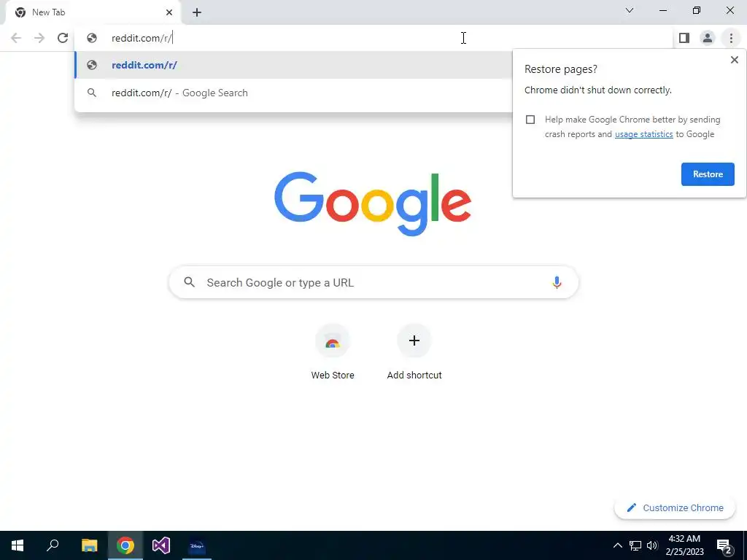
Task: Click Customize Chrome button
Action: (675, 507)
